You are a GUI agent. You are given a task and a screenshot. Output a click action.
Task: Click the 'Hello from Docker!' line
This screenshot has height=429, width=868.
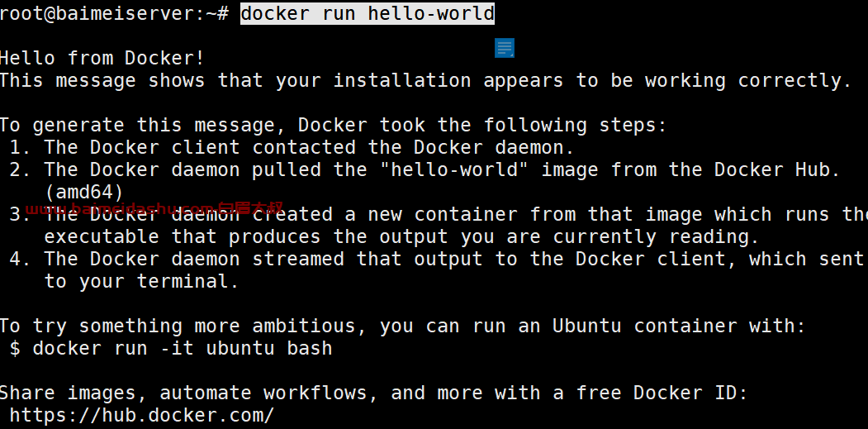pos(102,58)
